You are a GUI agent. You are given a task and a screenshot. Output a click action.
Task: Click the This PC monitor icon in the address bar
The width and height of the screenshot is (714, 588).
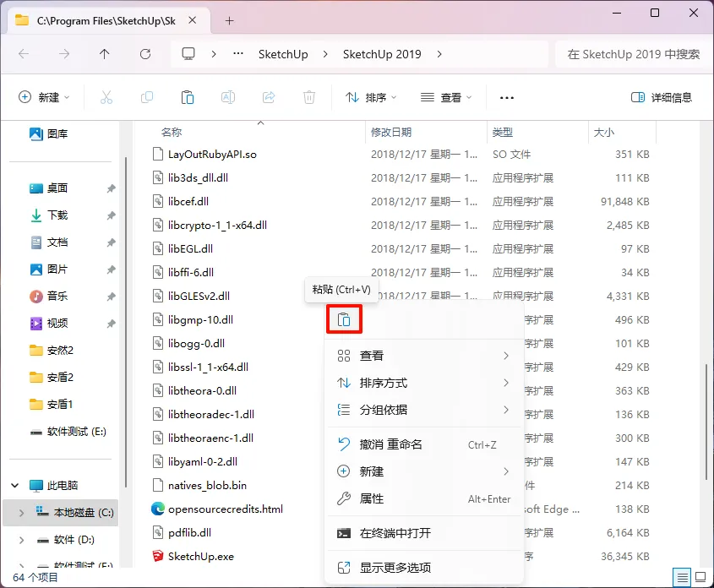(x=188, y=54)
